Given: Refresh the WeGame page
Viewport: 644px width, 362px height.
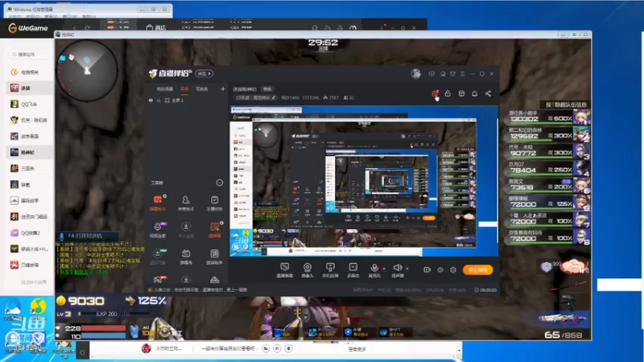Looking at the screenshot, I should (87, 28).
